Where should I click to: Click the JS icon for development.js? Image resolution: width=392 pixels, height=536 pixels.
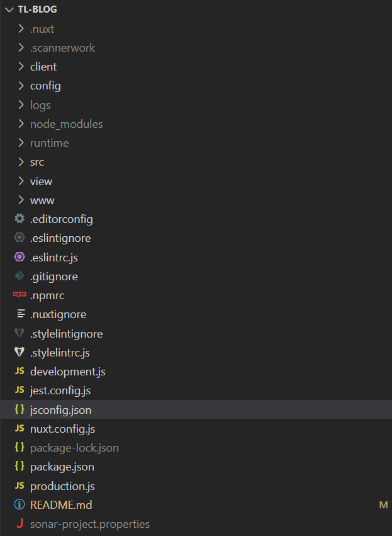point(20,371)
